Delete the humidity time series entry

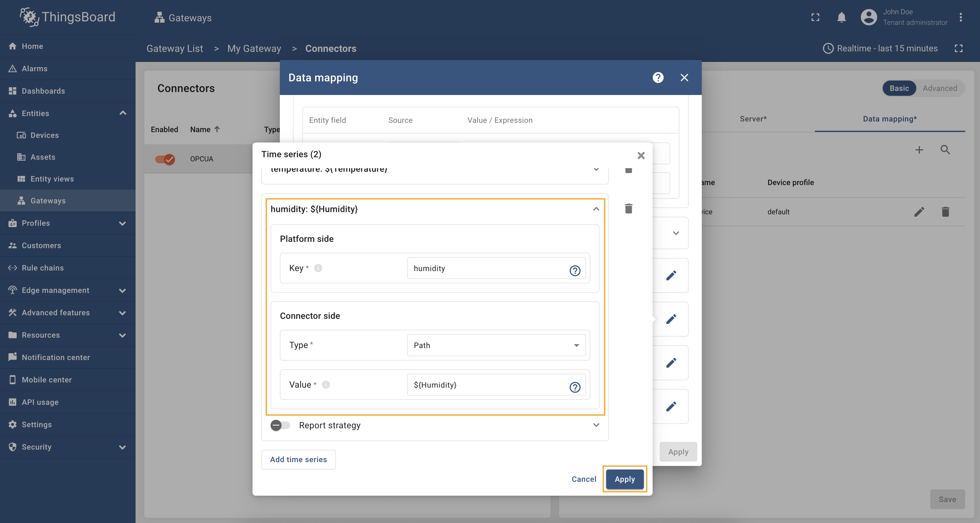coord(629,209)
